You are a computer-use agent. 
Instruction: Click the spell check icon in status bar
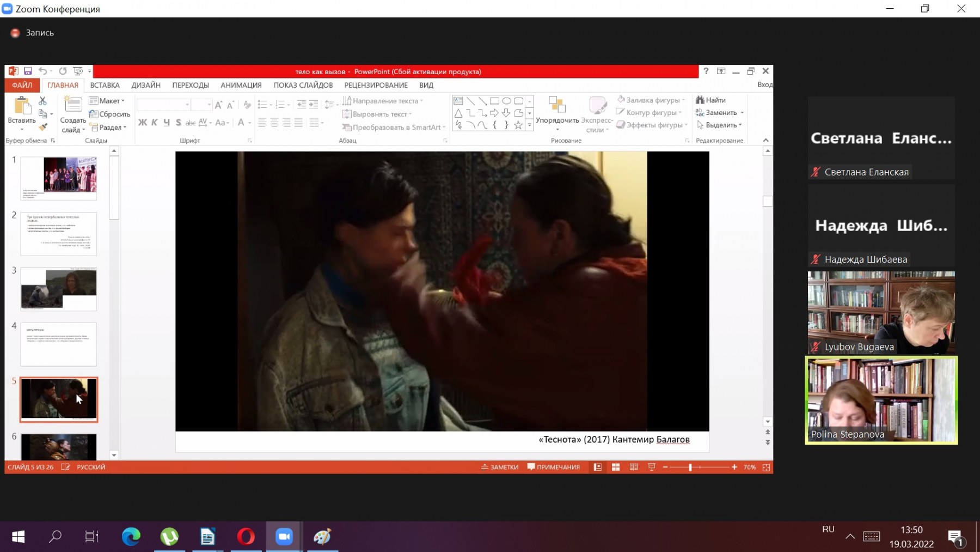point(65,467)
